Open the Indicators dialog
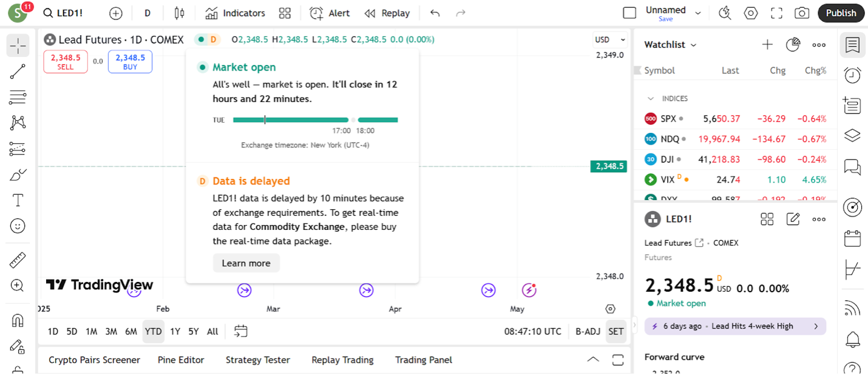 pos(236,13)
